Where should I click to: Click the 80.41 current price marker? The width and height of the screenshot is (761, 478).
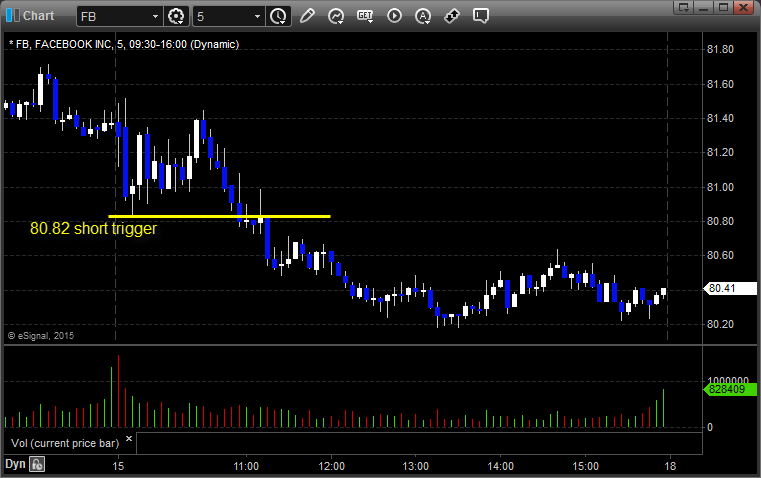[722, 289]
